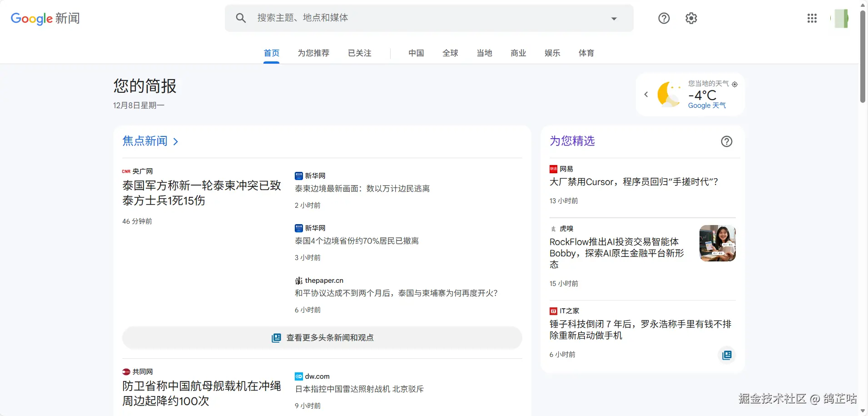Open the Google apps grid
868x416 pixels.
click(812, 18)
